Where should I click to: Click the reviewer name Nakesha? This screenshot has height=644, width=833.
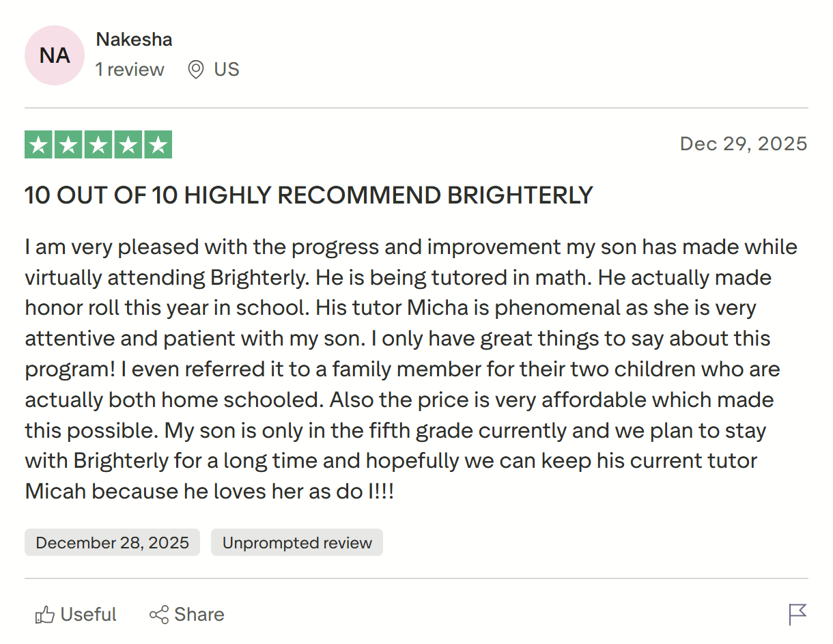click(134, 39)
